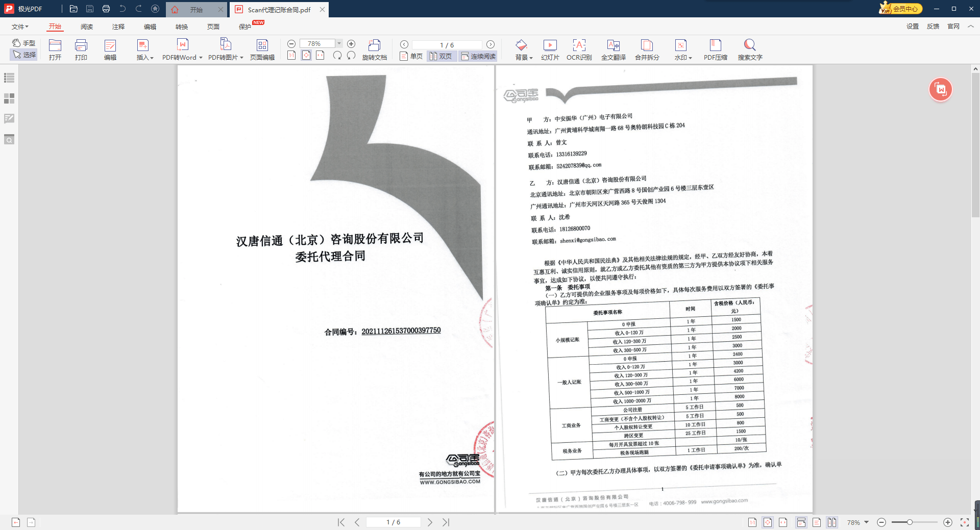The image size is (980, 530).
Task: Toggle 连续阅读 continuous reading mode
Action: [x=478, y=56]
